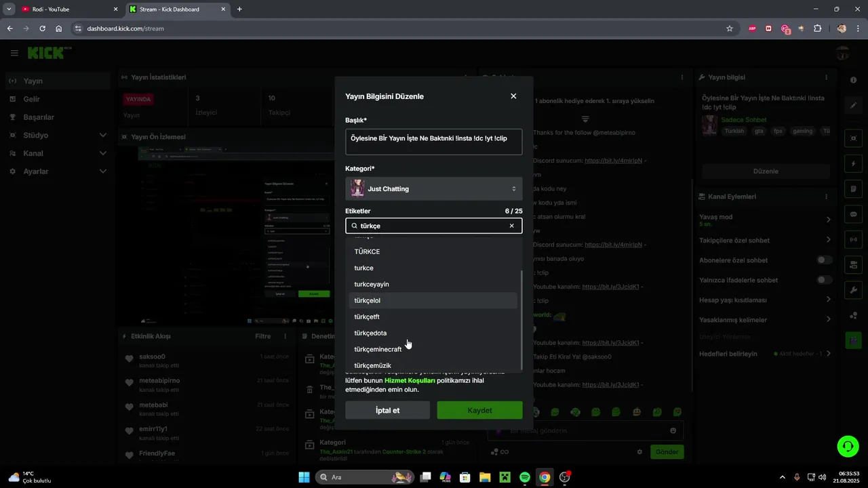
Task: Click the green calendar icon in right toolbar
Action: click(x=853, y=340)
